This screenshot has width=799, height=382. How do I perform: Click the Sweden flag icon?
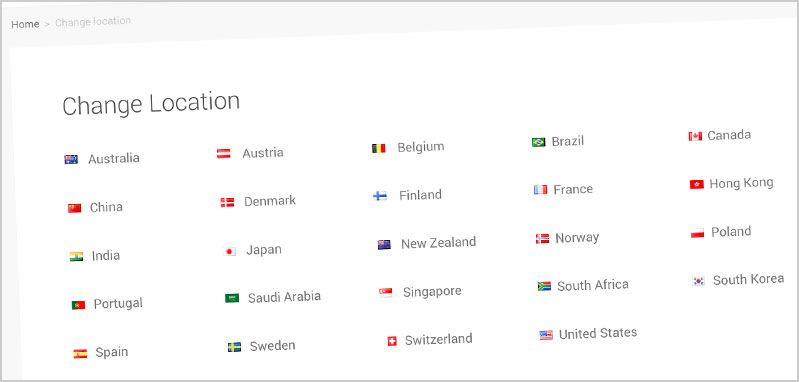click(234, 347)
